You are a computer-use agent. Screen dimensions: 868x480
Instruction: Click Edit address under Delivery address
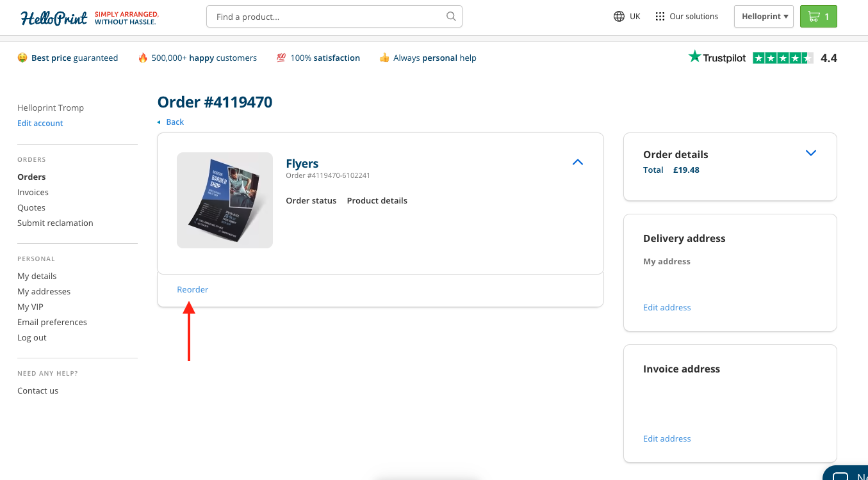[x=667, y=307]
